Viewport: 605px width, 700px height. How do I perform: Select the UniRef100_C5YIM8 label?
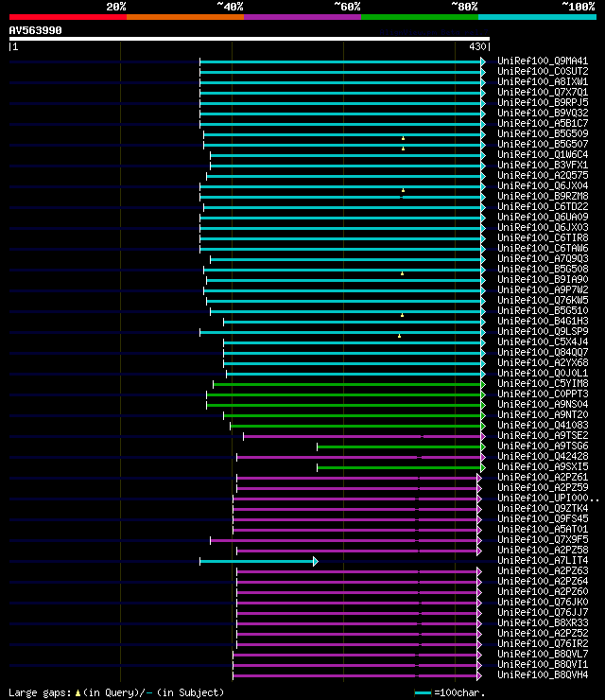[543, 383]
